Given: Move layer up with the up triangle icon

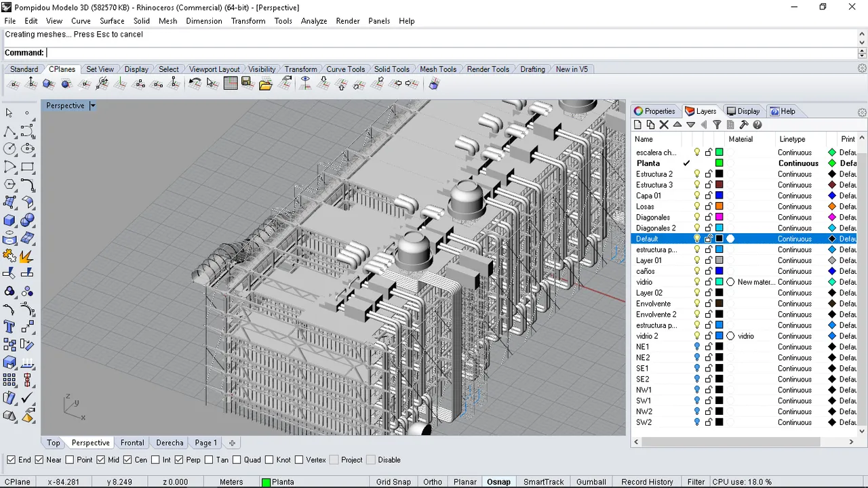Looking at the screenshot, I should pyautogui.click(x=677, y=125).
